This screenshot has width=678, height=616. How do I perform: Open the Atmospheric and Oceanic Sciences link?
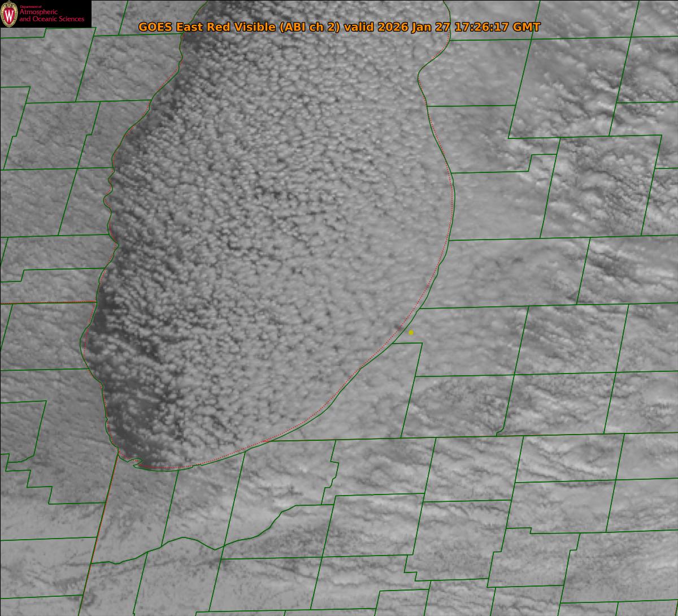pos(51,16)
